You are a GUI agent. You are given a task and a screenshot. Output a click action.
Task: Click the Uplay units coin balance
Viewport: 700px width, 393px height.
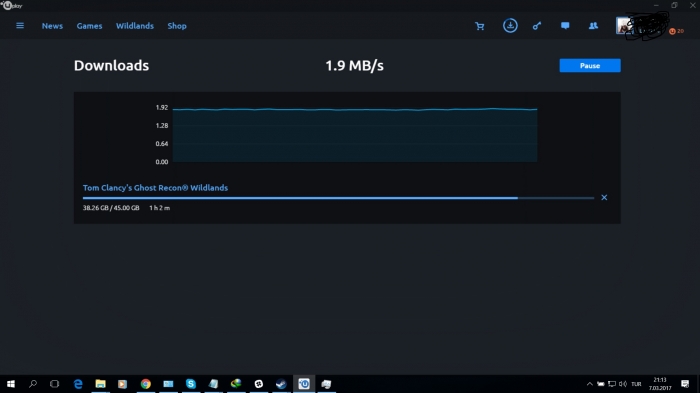pos(676,31)
